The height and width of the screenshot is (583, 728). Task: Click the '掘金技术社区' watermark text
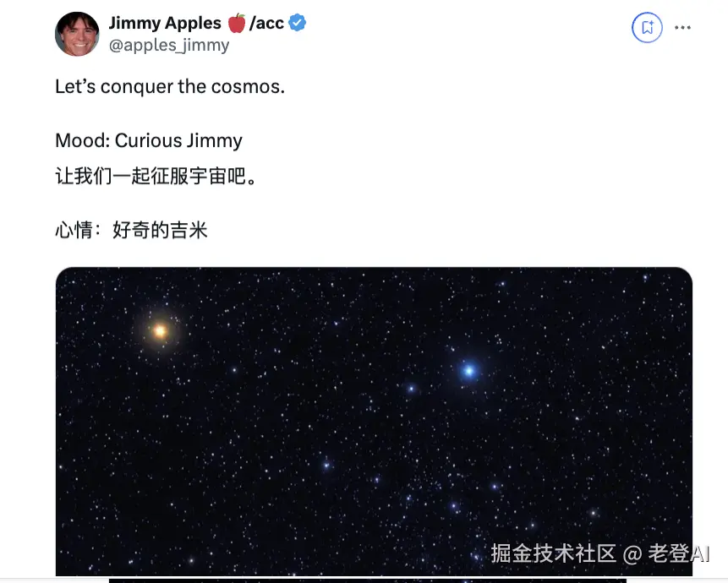pyautogui.click(x=554, y=553)
